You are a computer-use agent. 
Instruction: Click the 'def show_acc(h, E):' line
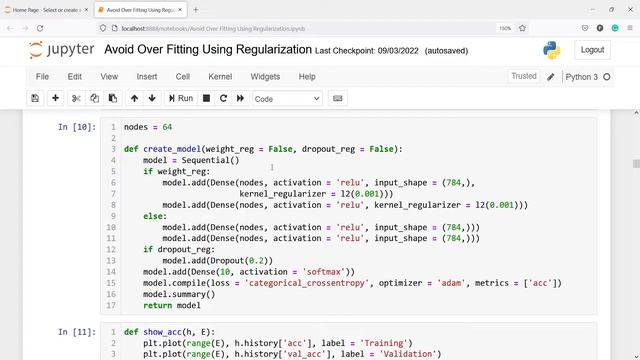(169, 332)
